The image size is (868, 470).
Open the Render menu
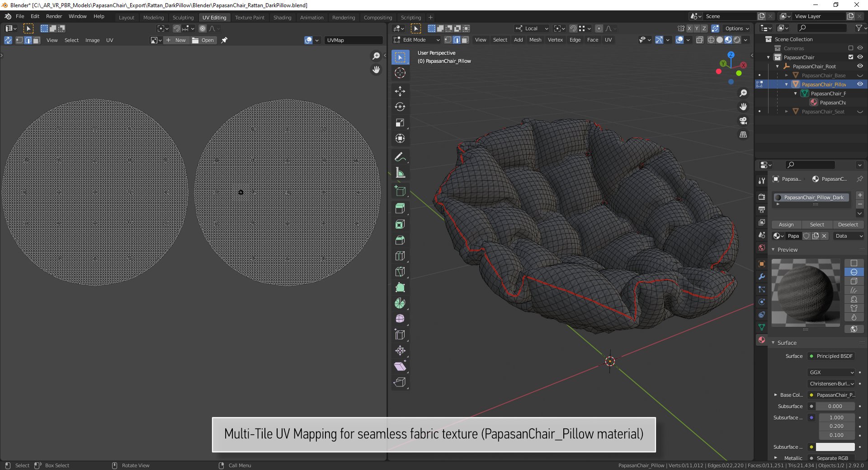(54, 16)
